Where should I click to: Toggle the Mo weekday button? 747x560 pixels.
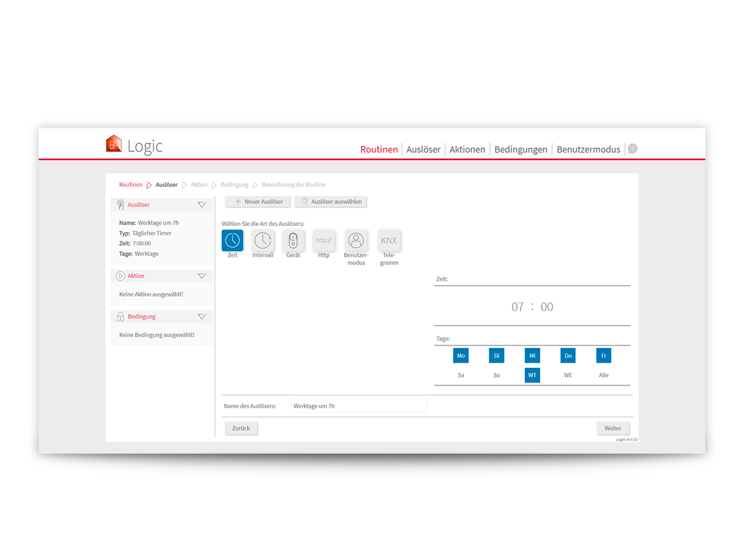(461, 356)
